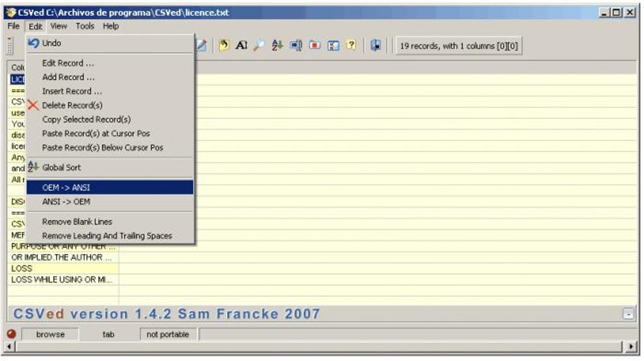Open the Help menu
This screenshot has height=361, width=644.
click(x=110, y=26)
